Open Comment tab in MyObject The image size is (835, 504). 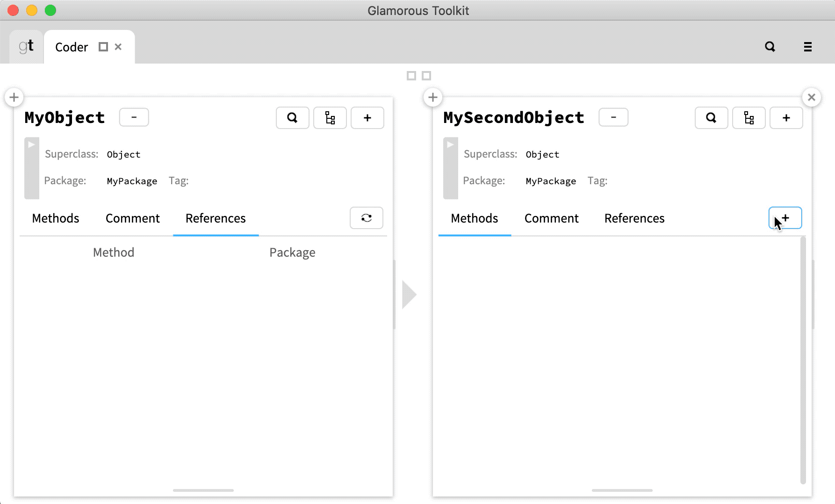[x=133, y=218]
